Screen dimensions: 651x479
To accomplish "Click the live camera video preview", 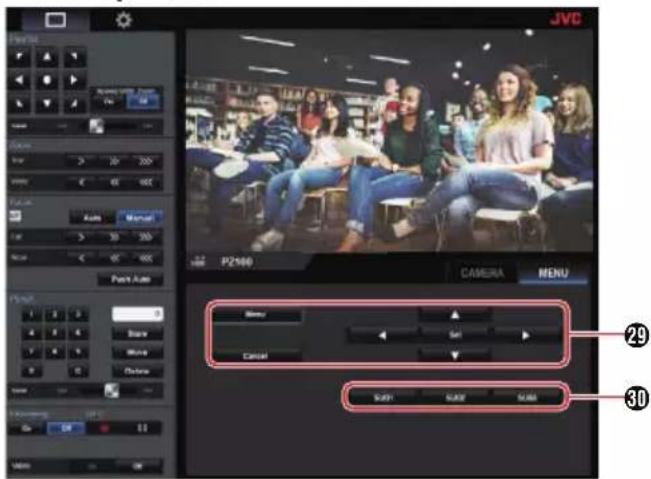I will (x=389, y=140).
